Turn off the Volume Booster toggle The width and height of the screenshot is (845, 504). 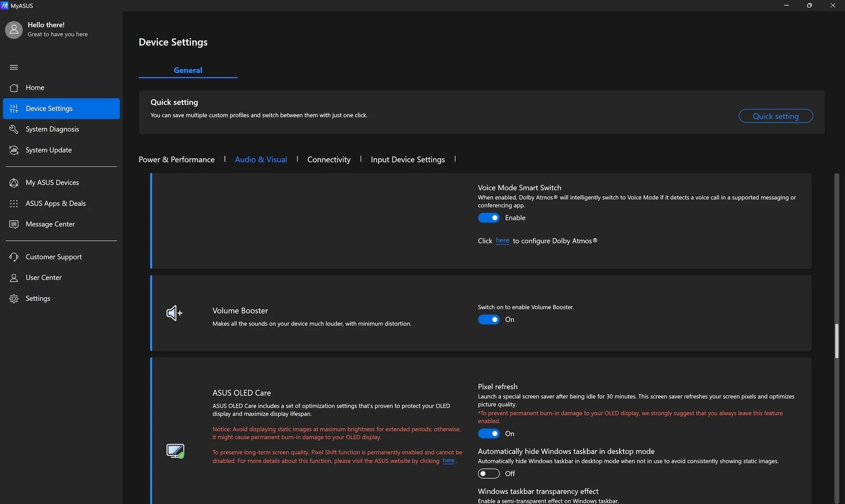click(x=489, y=320)
